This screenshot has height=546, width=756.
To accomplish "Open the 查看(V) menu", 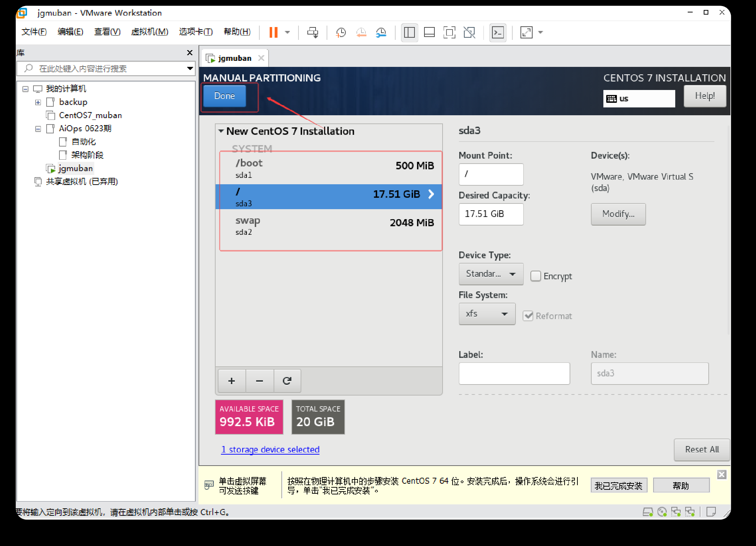I will click(x=107, y=32).
